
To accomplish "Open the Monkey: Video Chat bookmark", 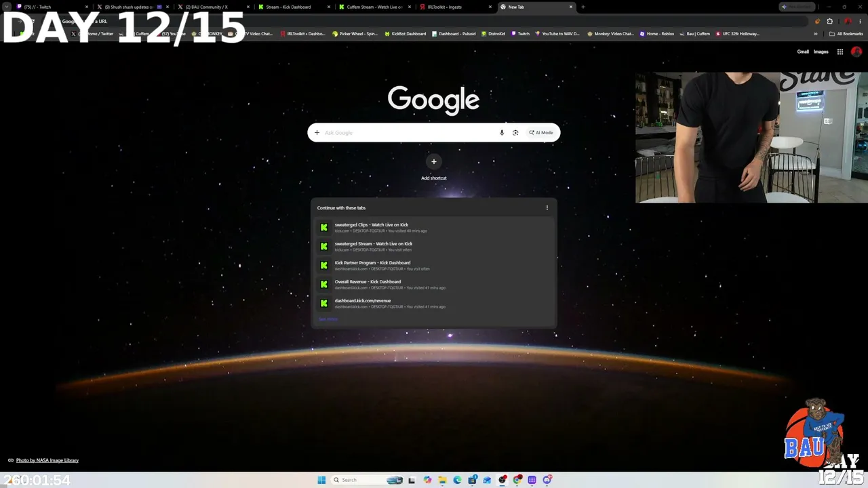I will click(610, 34).
